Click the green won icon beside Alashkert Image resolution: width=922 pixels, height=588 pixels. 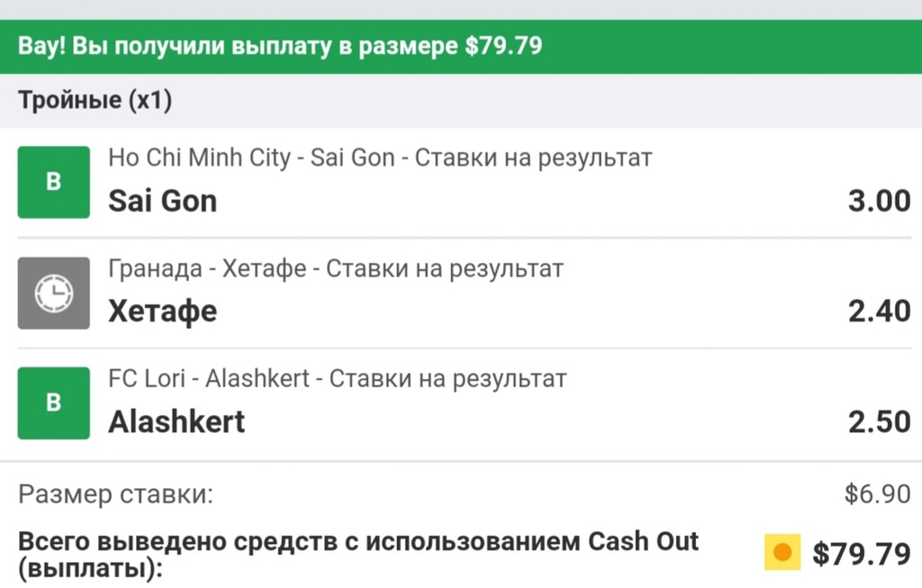[x=54, y=403]
